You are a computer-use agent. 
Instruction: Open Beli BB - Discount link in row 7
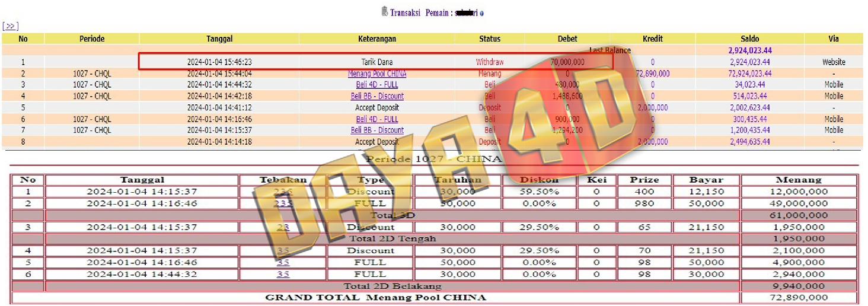377,130
